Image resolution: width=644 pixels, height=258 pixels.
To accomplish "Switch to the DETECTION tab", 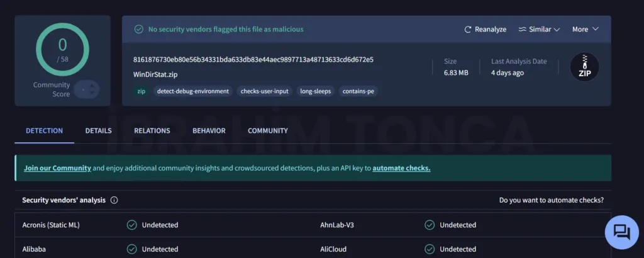I will click(45, 131).
